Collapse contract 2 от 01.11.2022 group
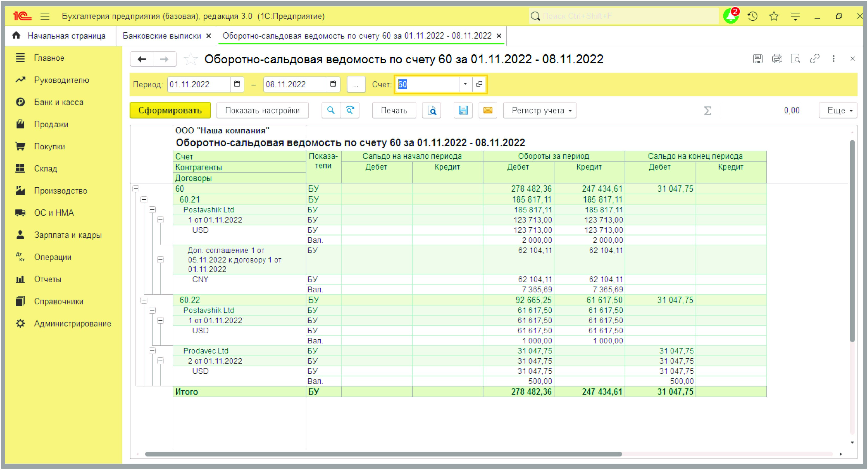The height and width of the screenshot is (470, 868). pos(161,361)
